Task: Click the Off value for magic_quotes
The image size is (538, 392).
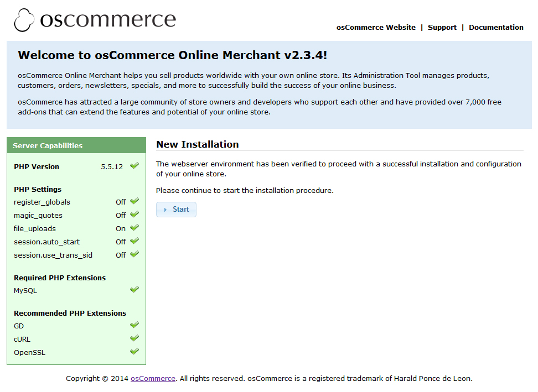Action: click(121, 216)
